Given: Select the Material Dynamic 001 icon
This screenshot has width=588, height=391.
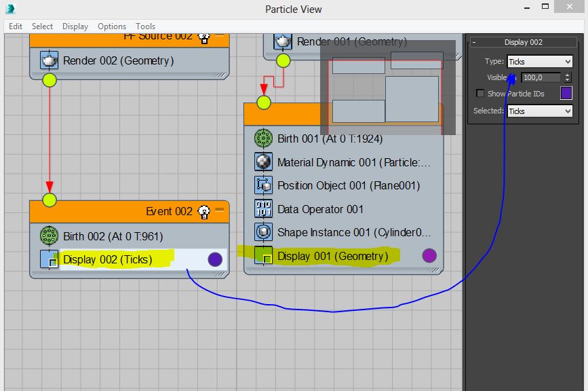Looking at the screenshot, I should click(x=263, y=162).
